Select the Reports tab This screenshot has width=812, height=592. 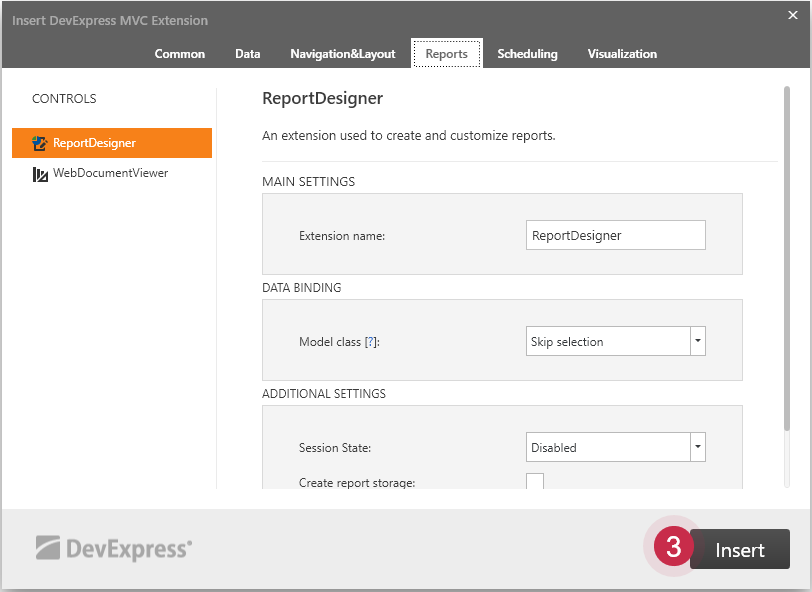pos(446,53)
